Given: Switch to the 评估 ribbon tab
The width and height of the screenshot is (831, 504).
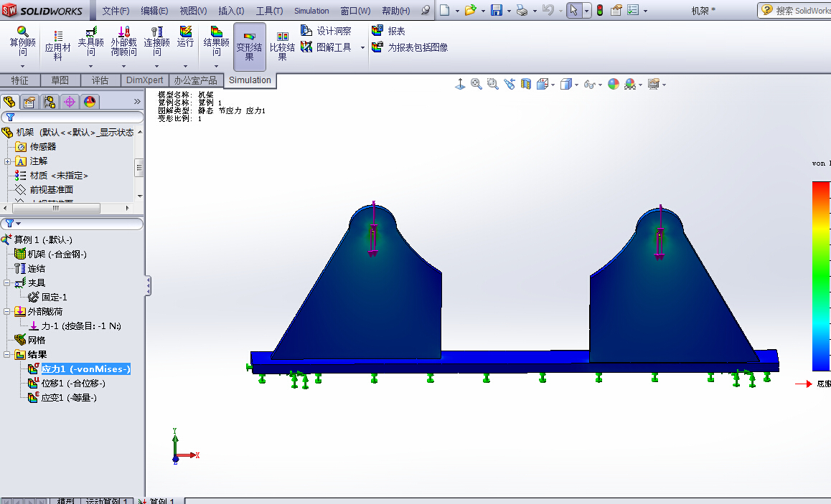Looking at the screenshot, I should tap(100, 80).
